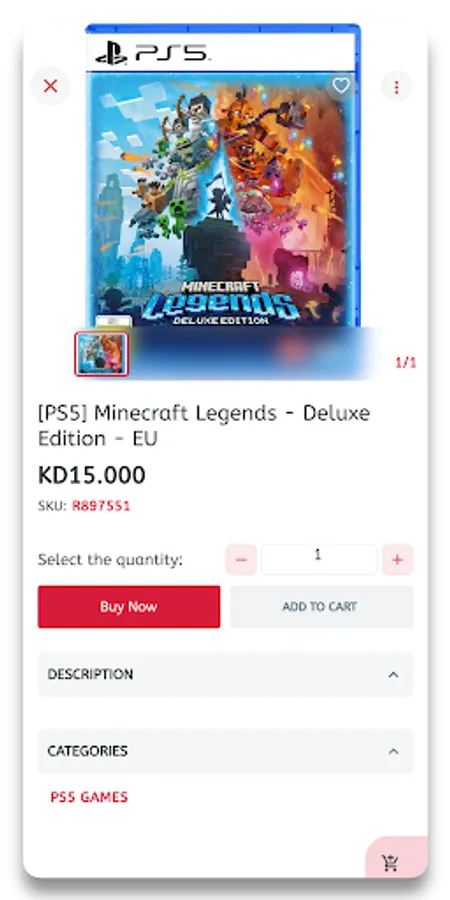This screenshot has height=900, width=450.
Task: Tap the main Minecraft Legends cover image
Action: pos(223,175)
